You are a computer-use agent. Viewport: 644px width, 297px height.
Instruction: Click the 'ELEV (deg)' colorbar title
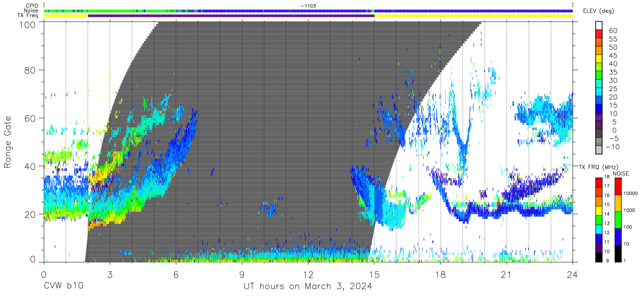(598, 12)
